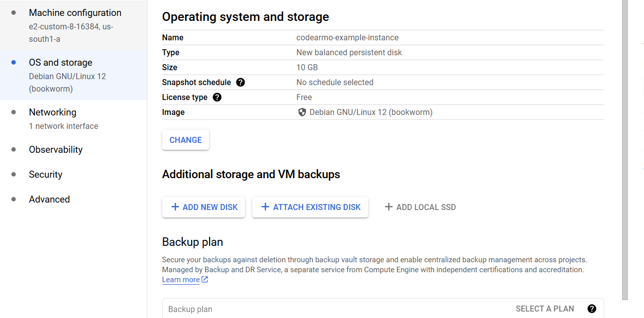Click the Backup plan input field
Image resolution: width=644 pixels, height=318 pixels.
point(383,309)
